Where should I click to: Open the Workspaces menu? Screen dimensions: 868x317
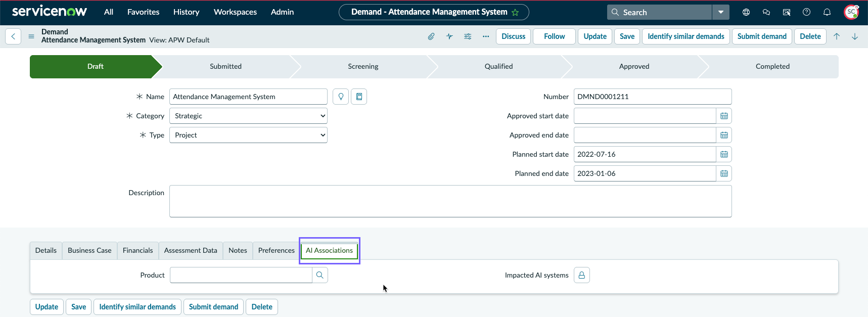coord(236,12)
